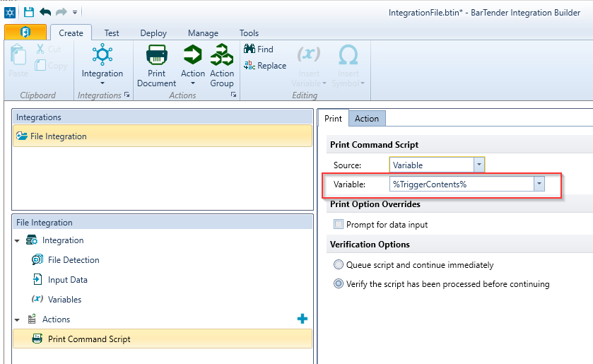Open the Integrations group dialog launcher
This screenshot has width=593, height=364.
pyautogui.click(x=127, y=95)
